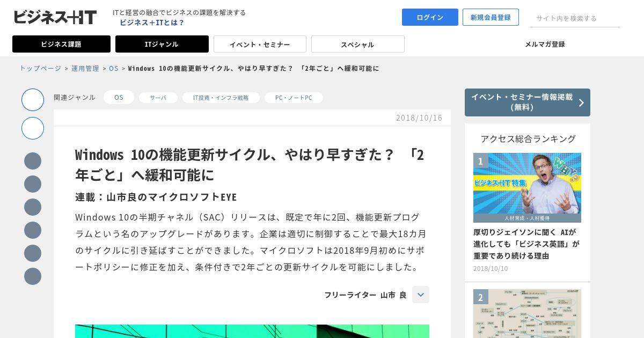Open the ビジネス課題 menu
This screenshot has height=338, width=644.
61,44
